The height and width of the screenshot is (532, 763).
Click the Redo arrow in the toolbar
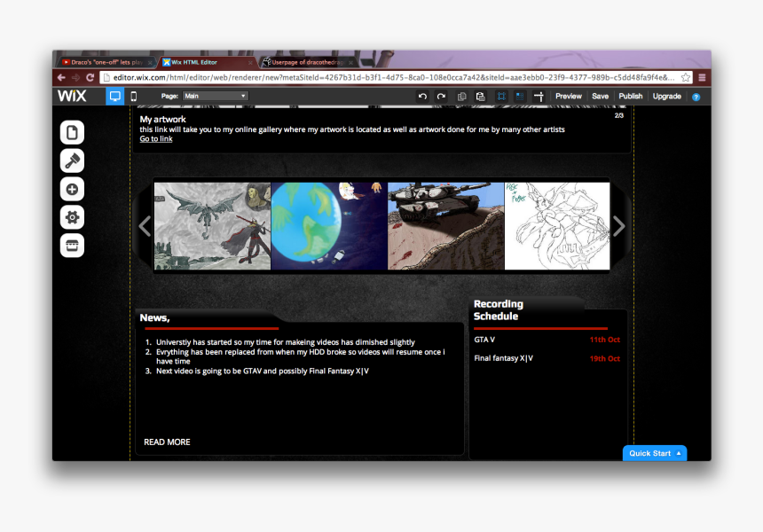click(441, 97)
